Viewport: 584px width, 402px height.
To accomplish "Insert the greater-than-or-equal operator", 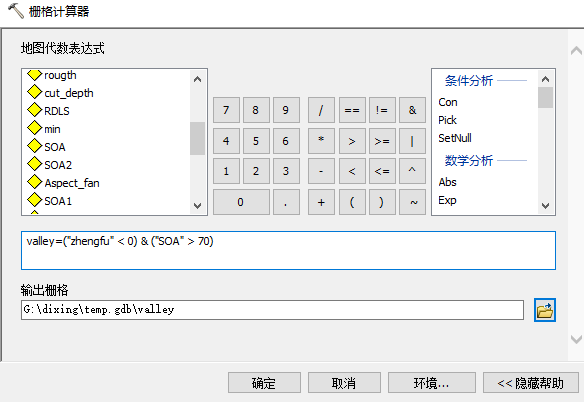I will pyautogui.click(x=382, y=141).
